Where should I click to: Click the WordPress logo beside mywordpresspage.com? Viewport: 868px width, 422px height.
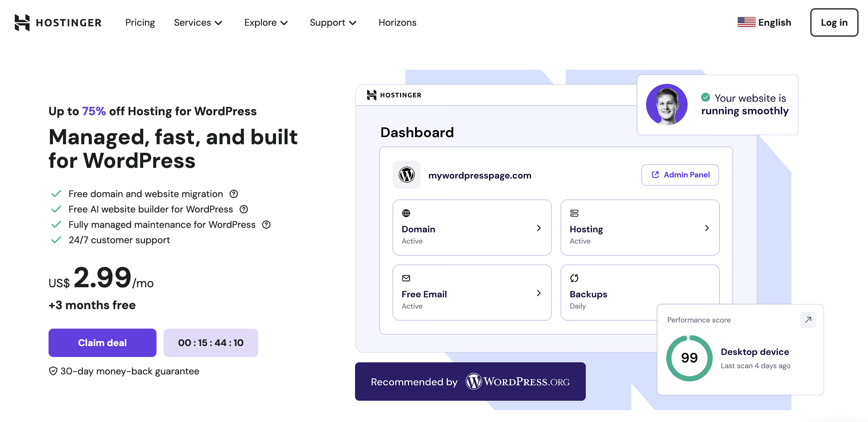[407, 175]
